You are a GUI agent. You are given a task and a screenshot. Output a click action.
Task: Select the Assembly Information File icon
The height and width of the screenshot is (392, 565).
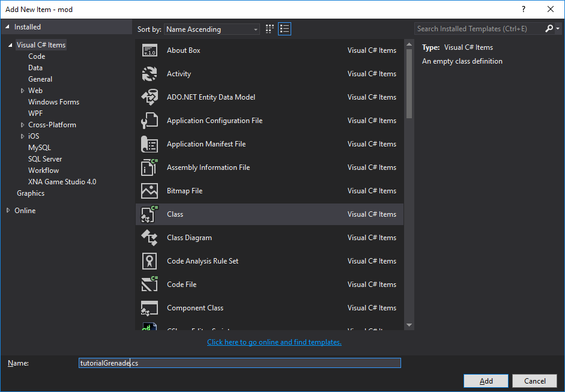(150, 167)
